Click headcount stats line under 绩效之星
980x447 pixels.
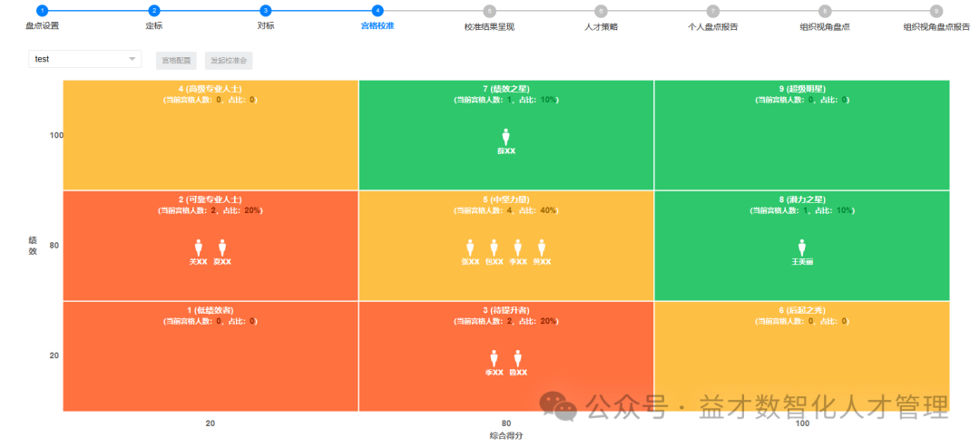click(x=506, y=100)
